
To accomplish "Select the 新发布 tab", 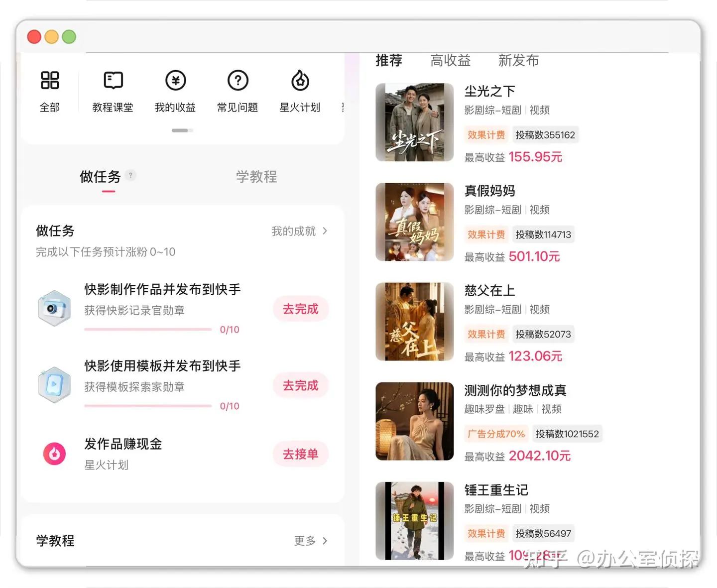I will (519, 60).
